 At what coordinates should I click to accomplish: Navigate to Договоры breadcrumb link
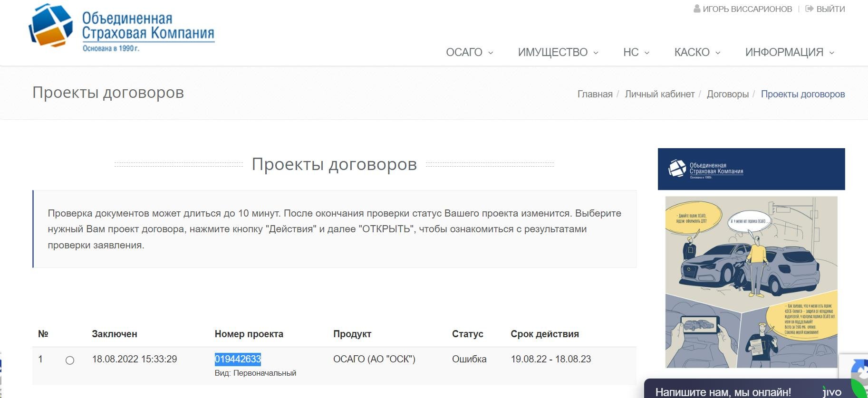click(727, 94)
